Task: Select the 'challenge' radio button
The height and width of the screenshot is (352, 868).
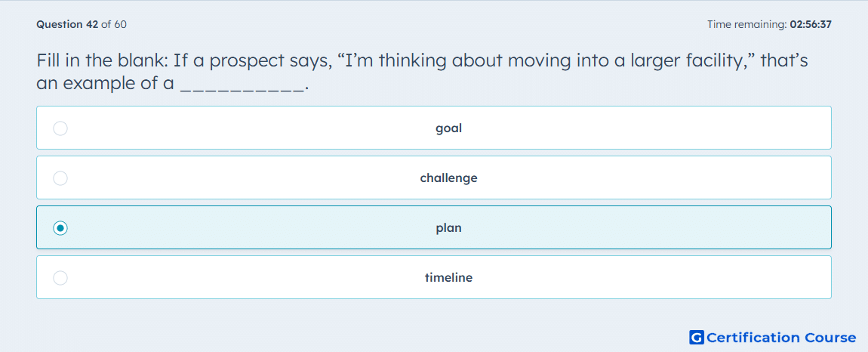Action: [60, 178]
